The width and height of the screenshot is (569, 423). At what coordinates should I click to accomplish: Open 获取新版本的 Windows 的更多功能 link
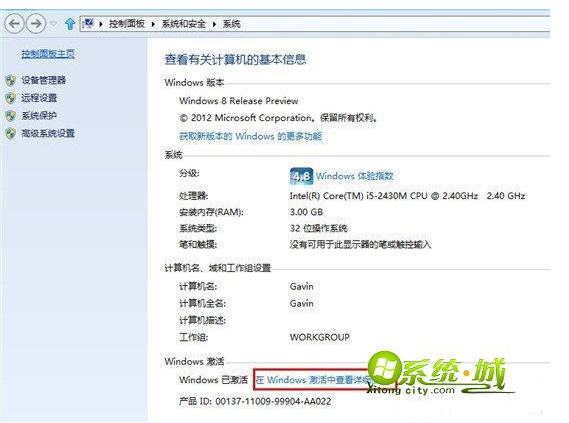coord(250,136)
